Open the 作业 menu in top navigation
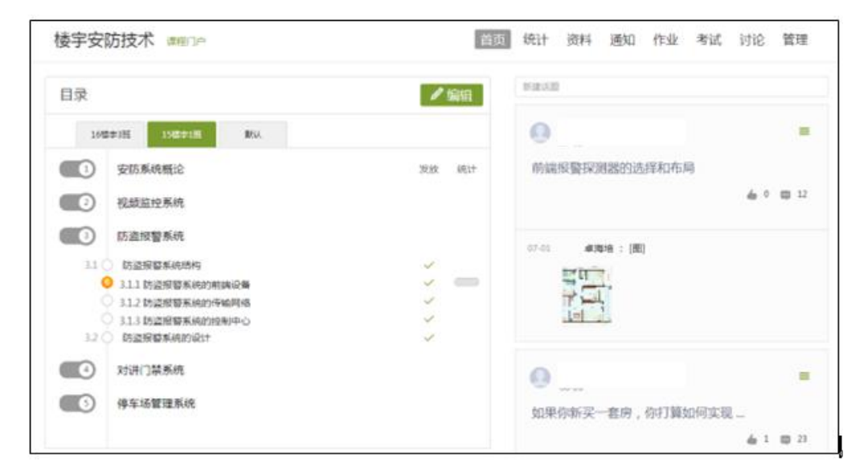868x476 pixels. click(665, 40)
